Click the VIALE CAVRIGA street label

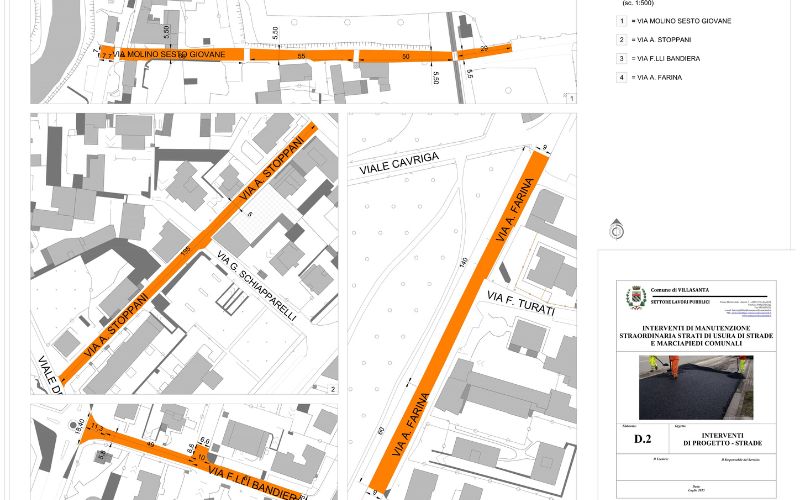(x=399, y=165)
